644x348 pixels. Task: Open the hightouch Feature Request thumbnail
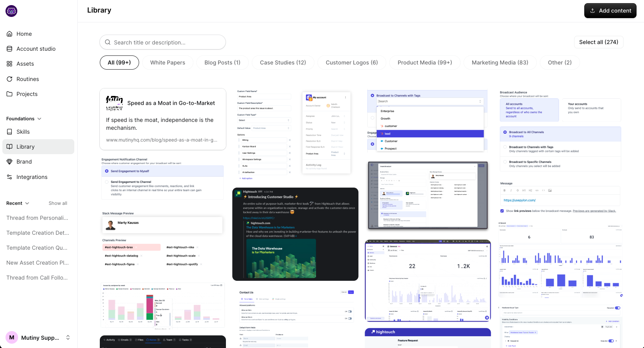[427, 338]
